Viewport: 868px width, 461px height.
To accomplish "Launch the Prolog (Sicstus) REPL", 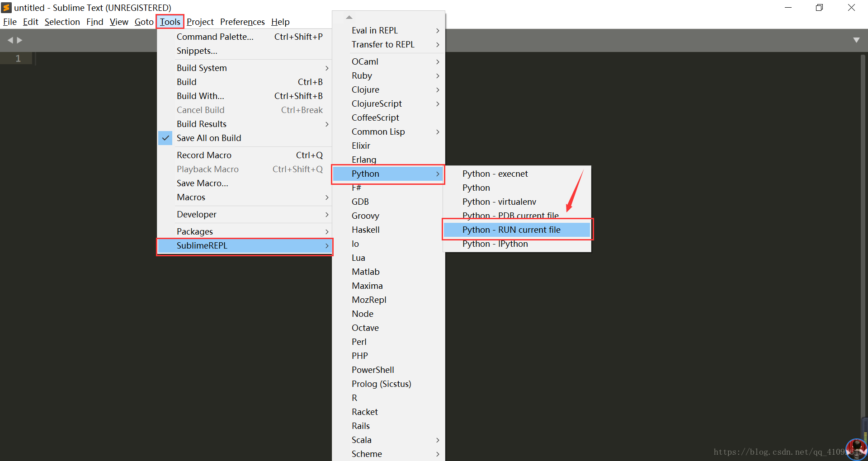I will 388,384.
